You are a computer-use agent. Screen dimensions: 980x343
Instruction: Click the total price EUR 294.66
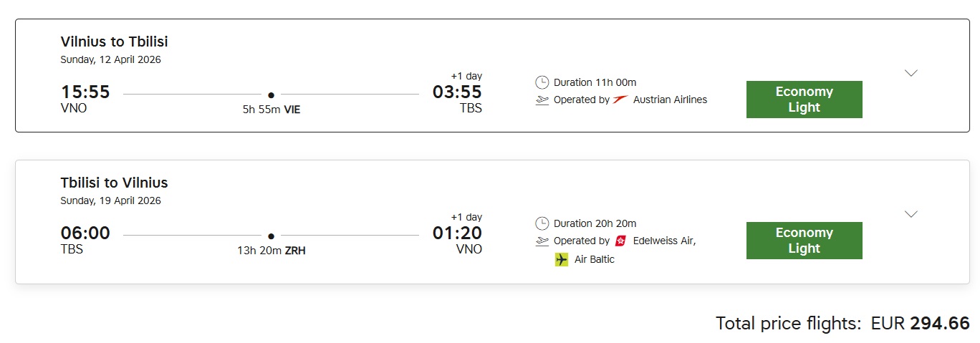click(920, 323)
